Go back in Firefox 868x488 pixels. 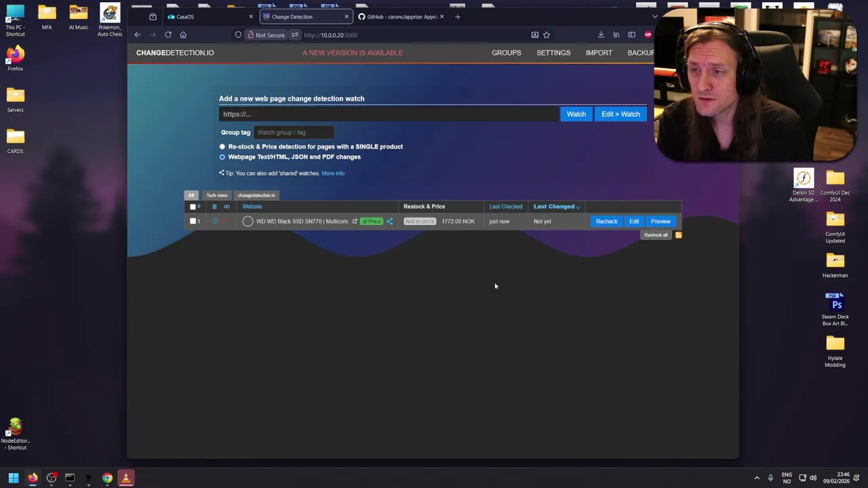pyautogui.click(x=138, y=35)
